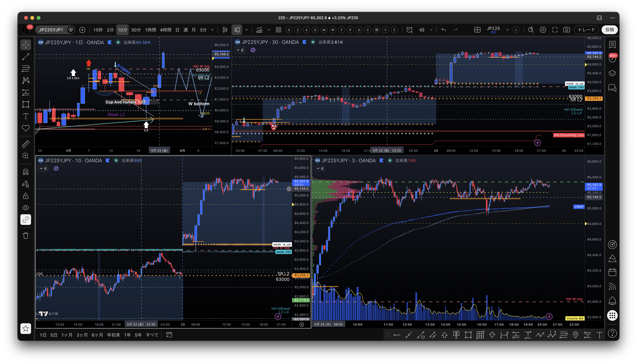Switch to the 30分 timeframe

click(x=136, y=30)
